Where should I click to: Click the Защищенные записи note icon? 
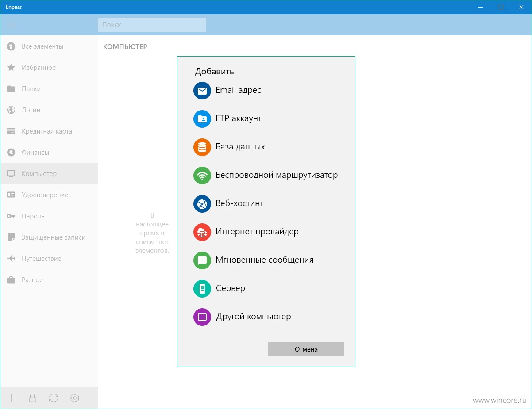[11, 237]
